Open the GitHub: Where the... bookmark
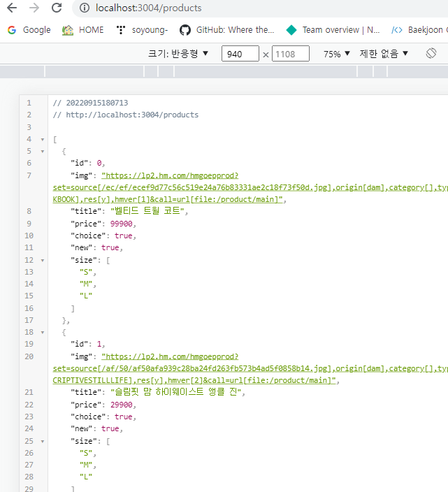This screenshot has width=448, height=492. coord(227,30)
